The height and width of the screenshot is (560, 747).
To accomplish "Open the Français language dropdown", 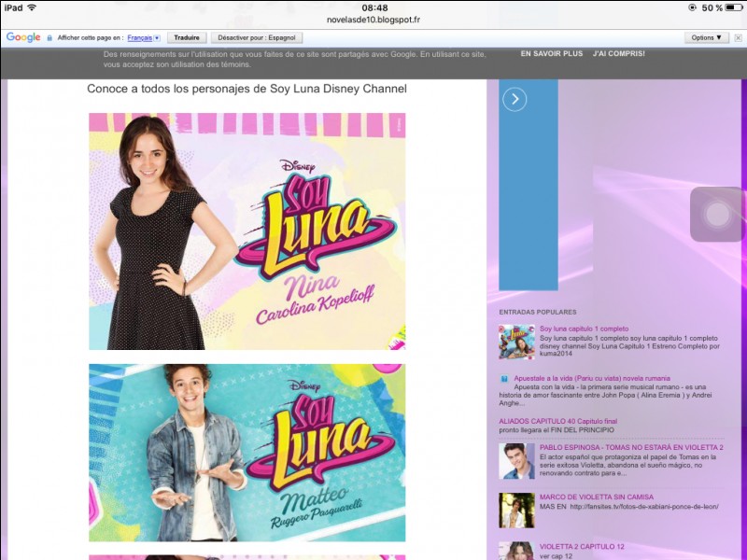I will tap(144, 38).
